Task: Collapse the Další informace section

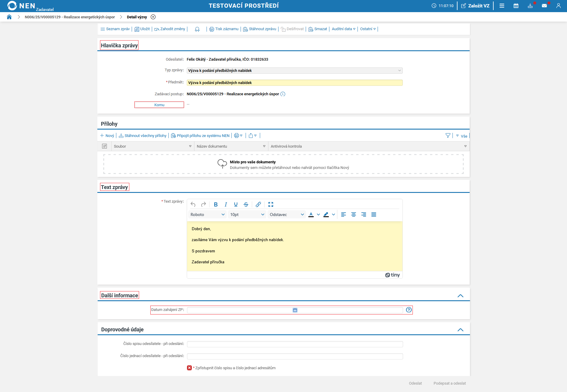Action: [460, 296]
